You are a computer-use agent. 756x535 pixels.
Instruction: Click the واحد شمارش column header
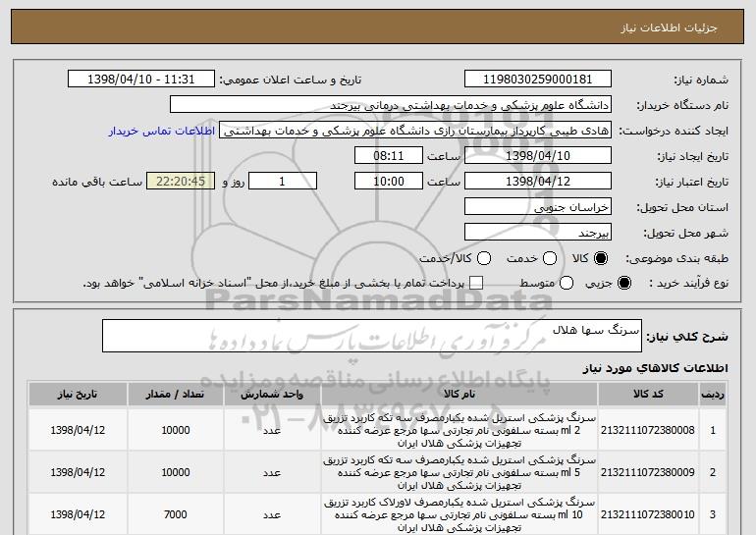pos(272,395)
